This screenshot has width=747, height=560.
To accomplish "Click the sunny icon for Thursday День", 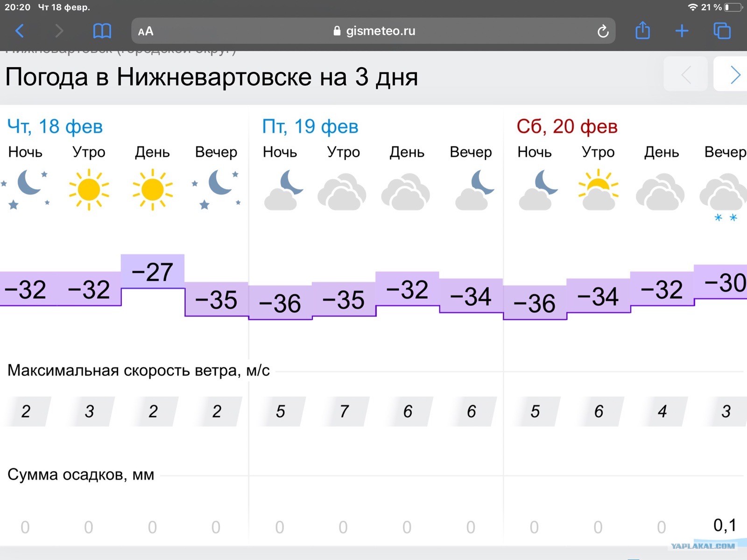I will click(153, 190).
